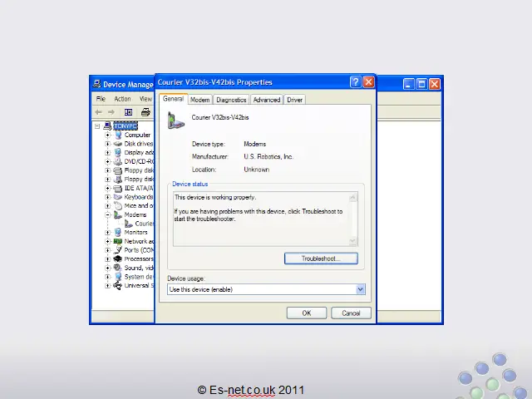Click the IDE ATA/ATAPI controller icon
The width and height of the screenshot is (532, 399).
point(118,188)
